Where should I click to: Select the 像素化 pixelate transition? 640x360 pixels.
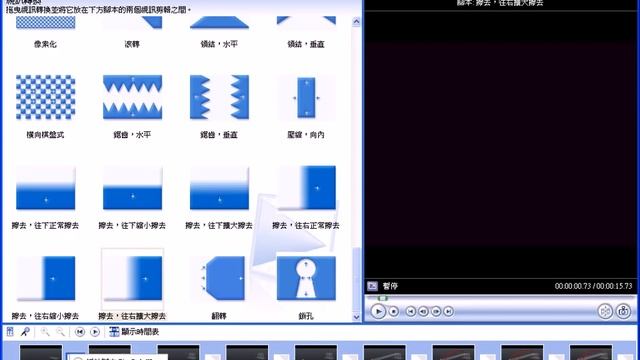tap(45, 23)
